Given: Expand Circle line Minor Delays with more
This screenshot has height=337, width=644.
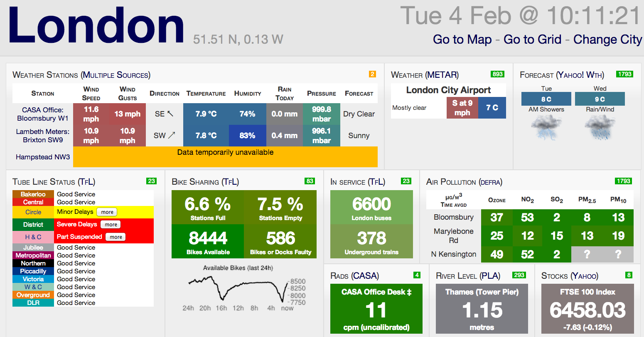Looking at the screenshot, I should 107,212.
